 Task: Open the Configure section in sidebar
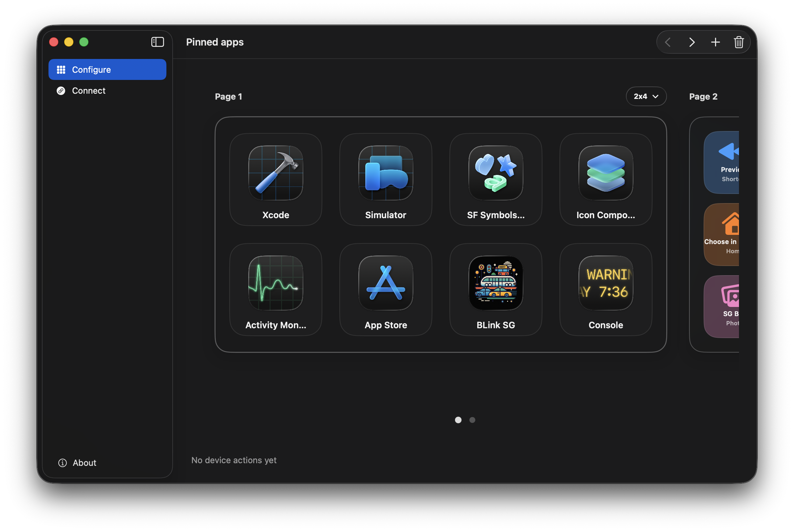[107, 69]
